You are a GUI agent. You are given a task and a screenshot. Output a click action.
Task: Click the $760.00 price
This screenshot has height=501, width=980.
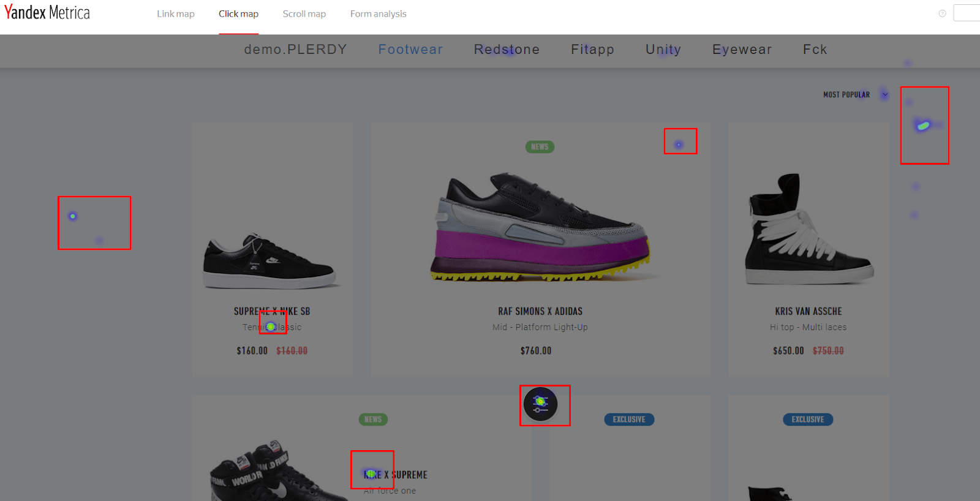[x=536, y=351]
